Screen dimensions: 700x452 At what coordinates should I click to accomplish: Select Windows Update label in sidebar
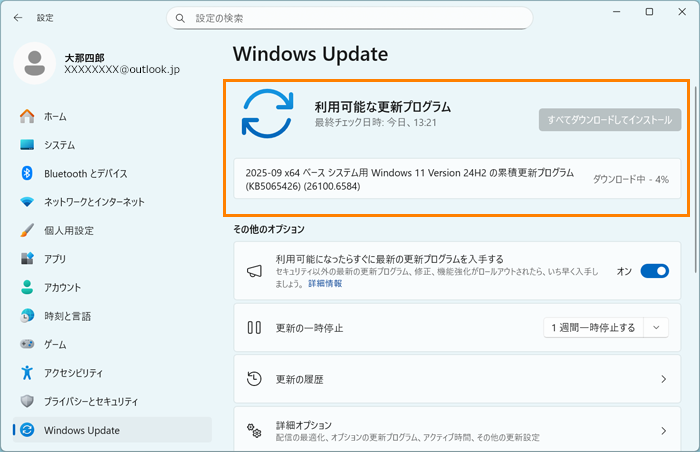point(82,430)
